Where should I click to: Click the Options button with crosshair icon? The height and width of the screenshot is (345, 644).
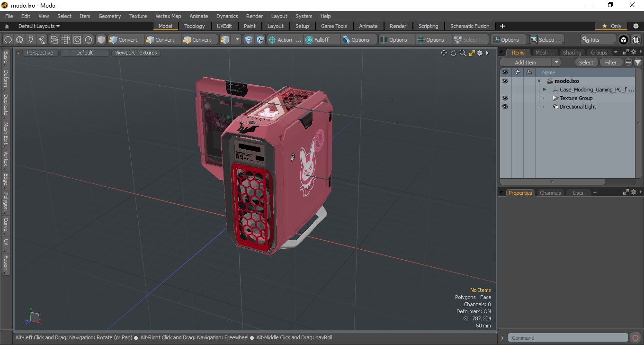434,40
